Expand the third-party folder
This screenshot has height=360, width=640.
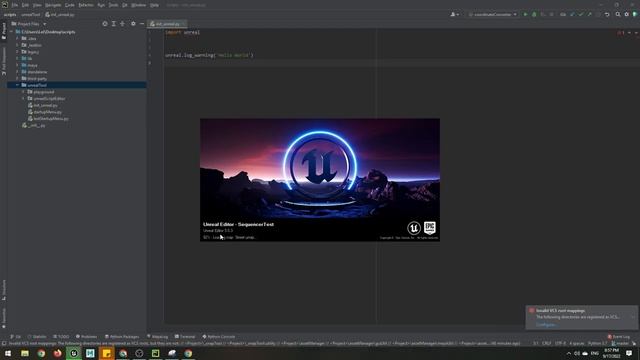click(17, 78)
